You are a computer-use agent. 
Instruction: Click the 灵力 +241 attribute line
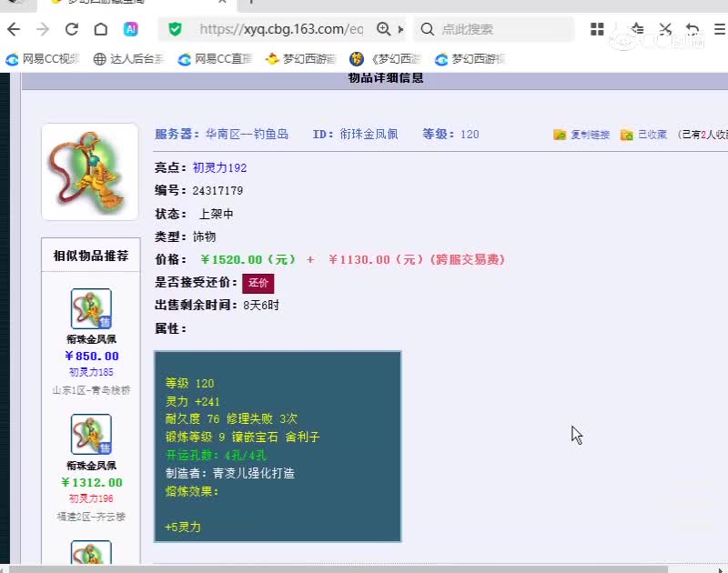[192, 401]
